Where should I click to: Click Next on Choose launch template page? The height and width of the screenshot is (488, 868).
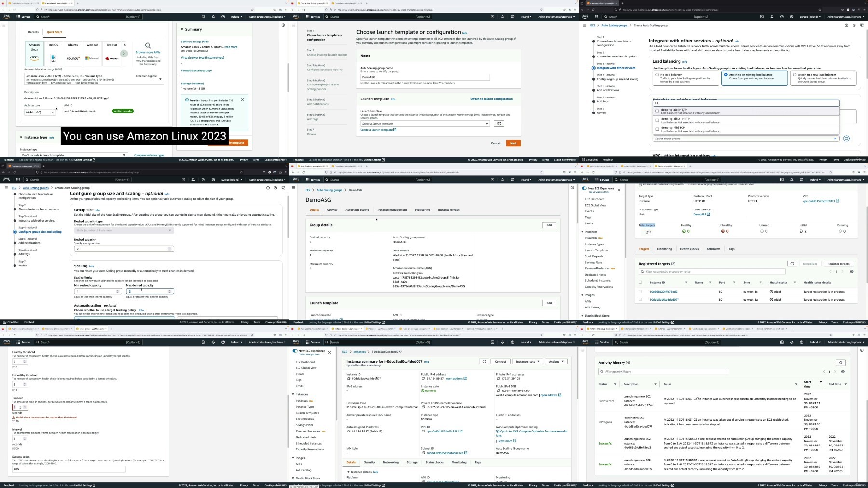(x=513, y=143)
